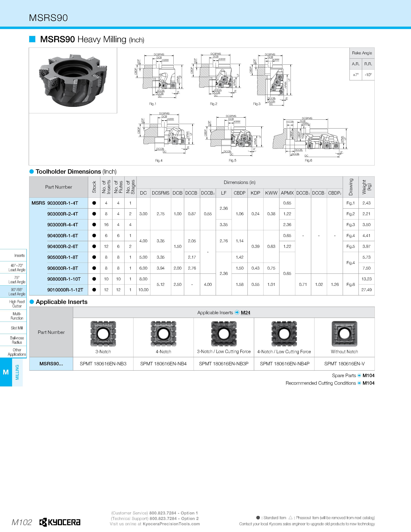
Task: Click the arrow icon beside Applicable Inserts
Action: (237, 313)
